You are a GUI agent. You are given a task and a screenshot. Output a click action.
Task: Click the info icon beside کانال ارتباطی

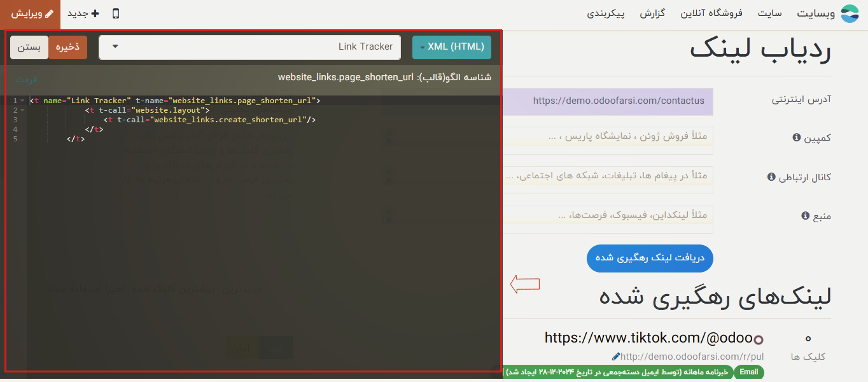click(771, 177)
